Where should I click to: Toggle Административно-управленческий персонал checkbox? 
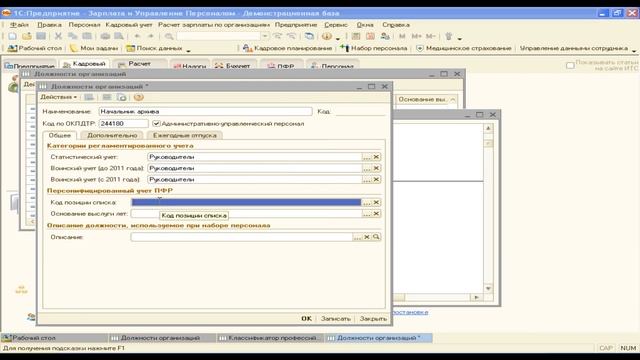[x=156, y=123]
